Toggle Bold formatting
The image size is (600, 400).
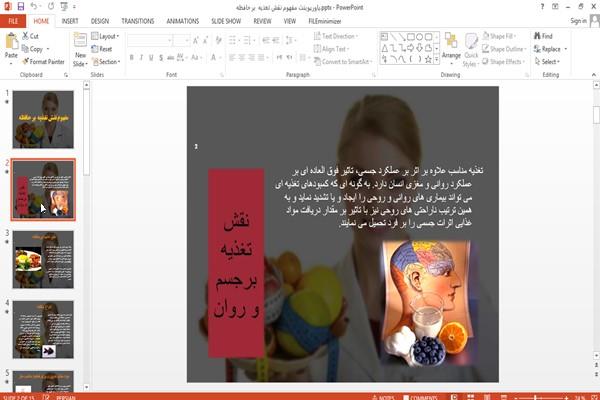[132, 57]
